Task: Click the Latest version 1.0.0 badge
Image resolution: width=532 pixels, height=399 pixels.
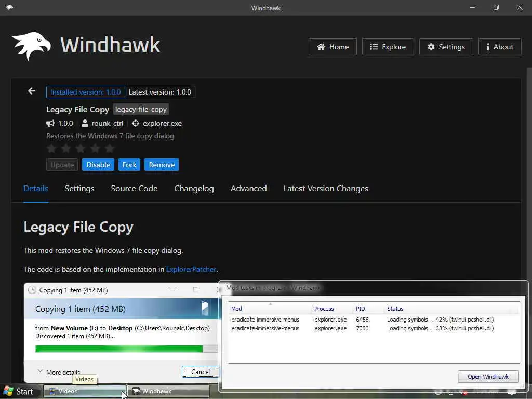Action: point(160,92)
